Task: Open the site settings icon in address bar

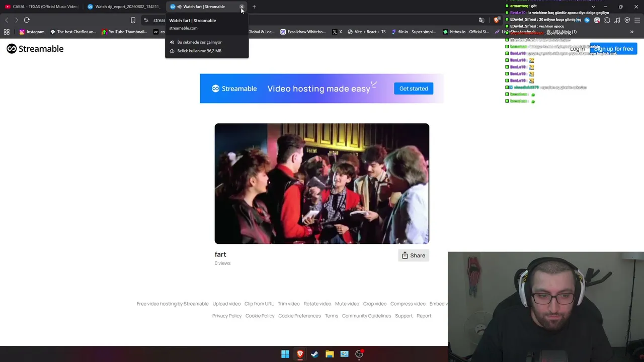Action: (x=146, y=20)
